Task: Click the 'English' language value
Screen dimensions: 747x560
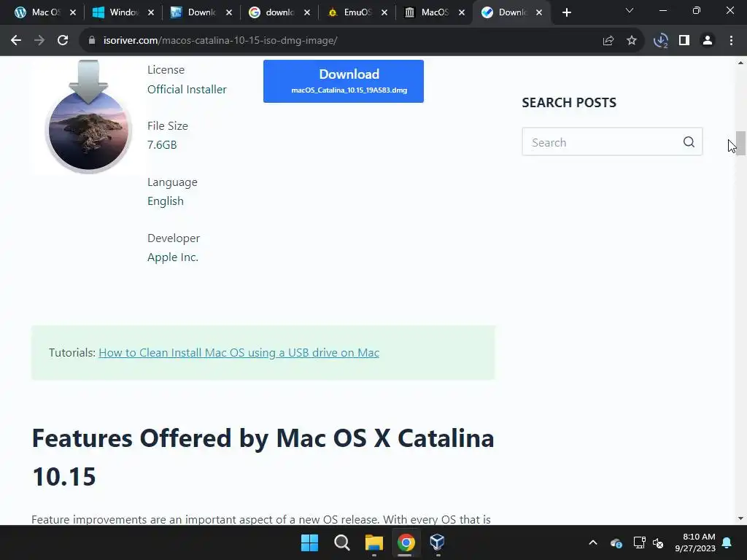Action: [x=166, y=201]
